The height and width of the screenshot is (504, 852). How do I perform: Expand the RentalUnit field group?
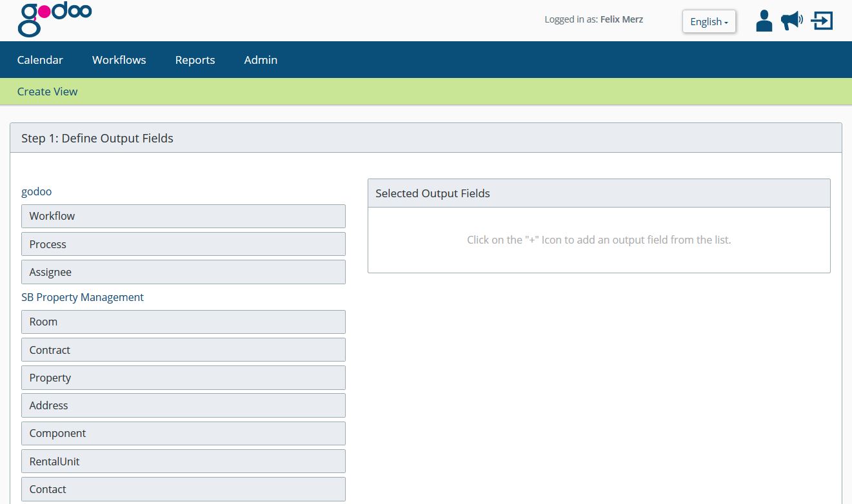pos(183,461)
